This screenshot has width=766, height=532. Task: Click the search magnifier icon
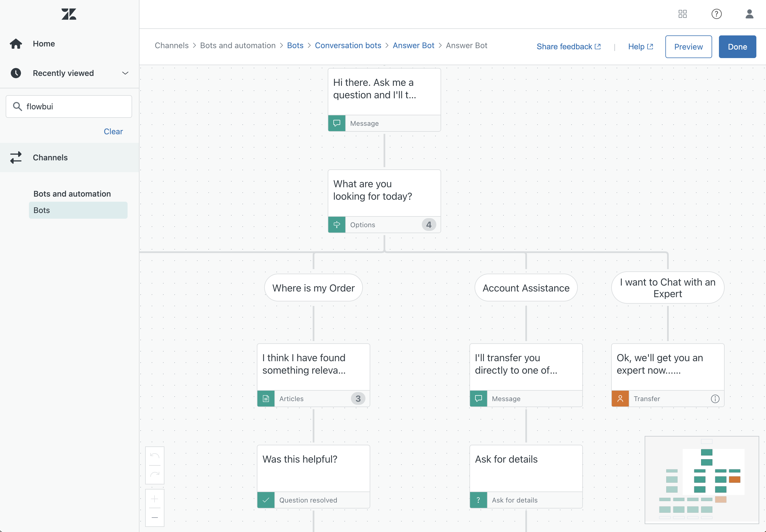[x=17, y=106]
